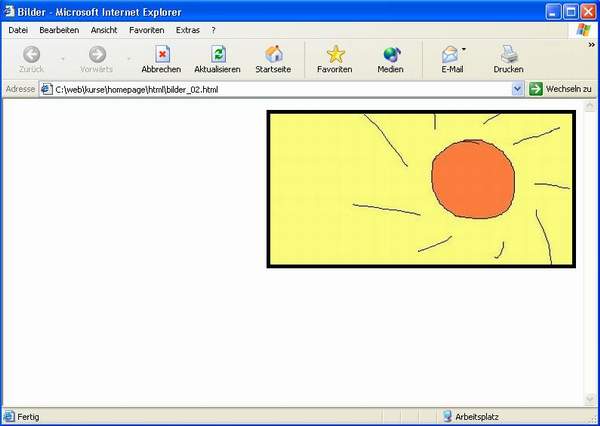Screen dimensions: 600x426
Task: Maximize the Internet Explorer window
Action: pos(571,12)
